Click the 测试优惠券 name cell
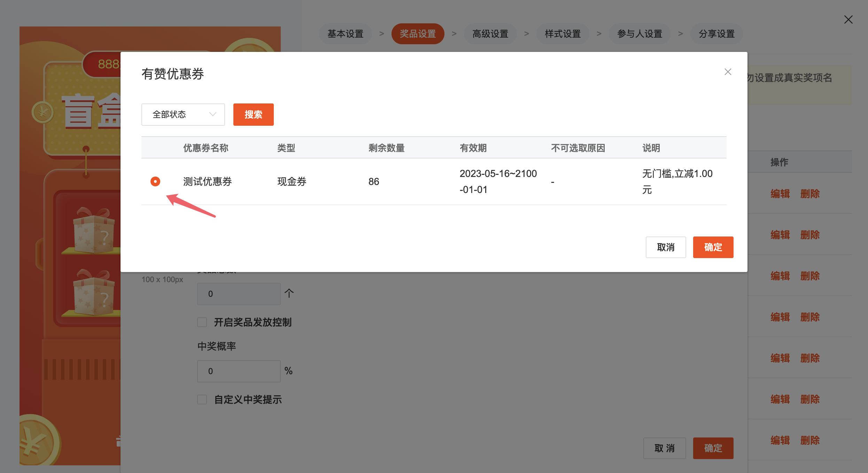This screenshot has height=473, width=868. pos(208,181)
